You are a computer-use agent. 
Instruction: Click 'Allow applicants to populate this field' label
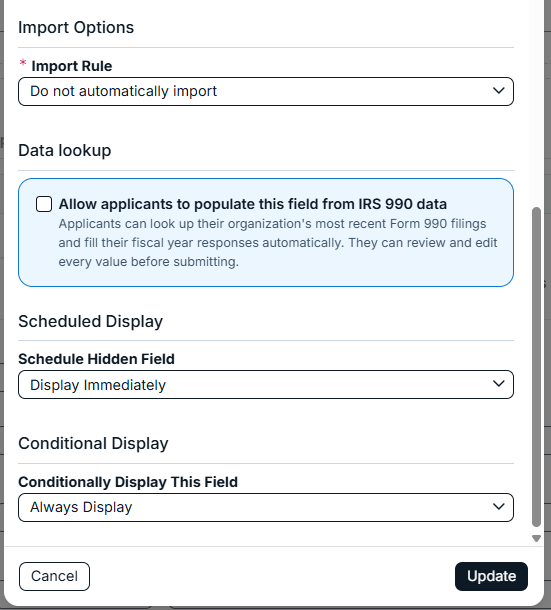pyautogui.click(x=253, y=204)
